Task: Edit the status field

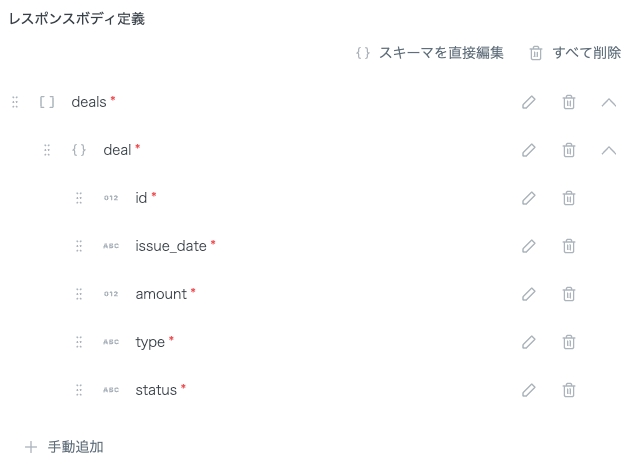Action: [x=529, y=390]
